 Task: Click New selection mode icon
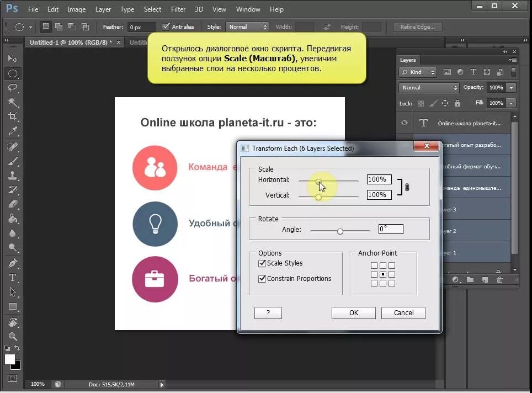(x=45, y=26)
